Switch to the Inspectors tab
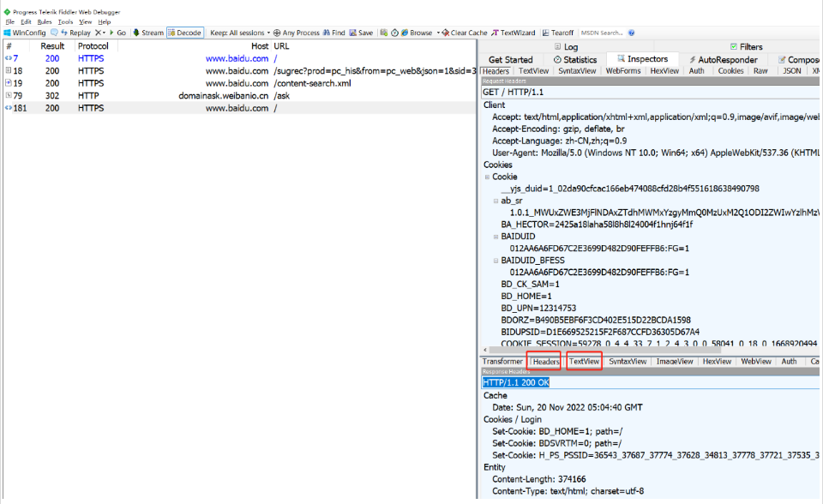This screenshot has height=504, width=823. coord(642,59)
